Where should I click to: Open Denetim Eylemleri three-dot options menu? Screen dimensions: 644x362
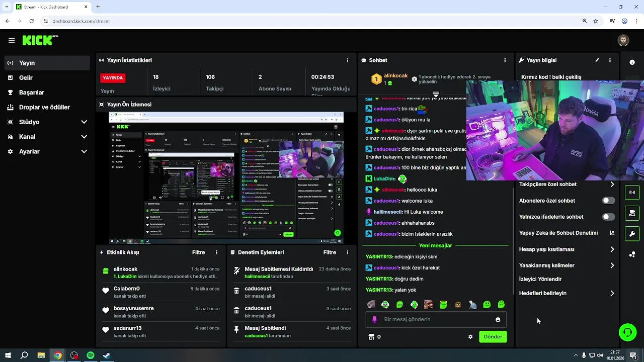(348, 252)
